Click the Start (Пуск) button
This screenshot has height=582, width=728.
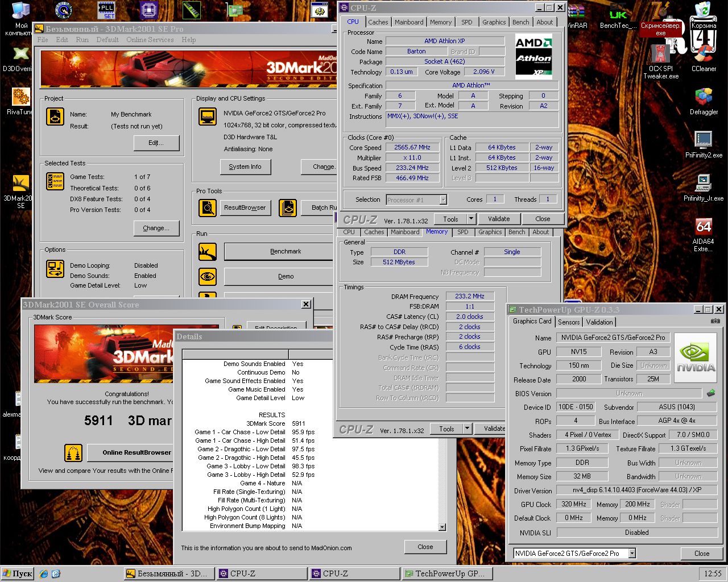coord(16,573)
